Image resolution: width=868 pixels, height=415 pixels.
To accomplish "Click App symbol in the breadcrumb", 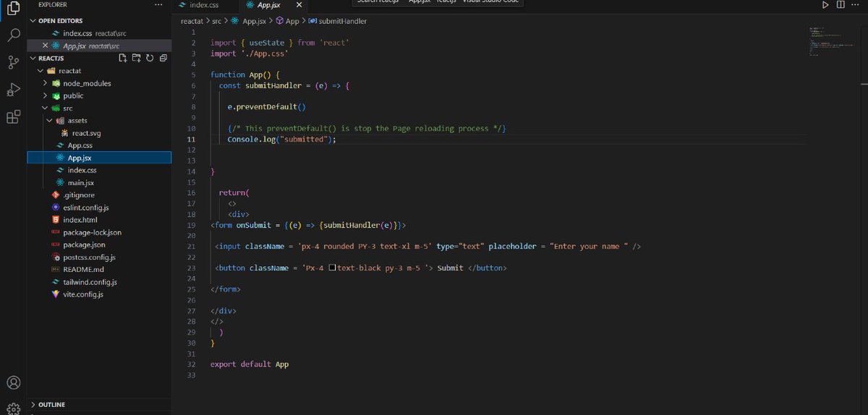I will pos(287,21).
